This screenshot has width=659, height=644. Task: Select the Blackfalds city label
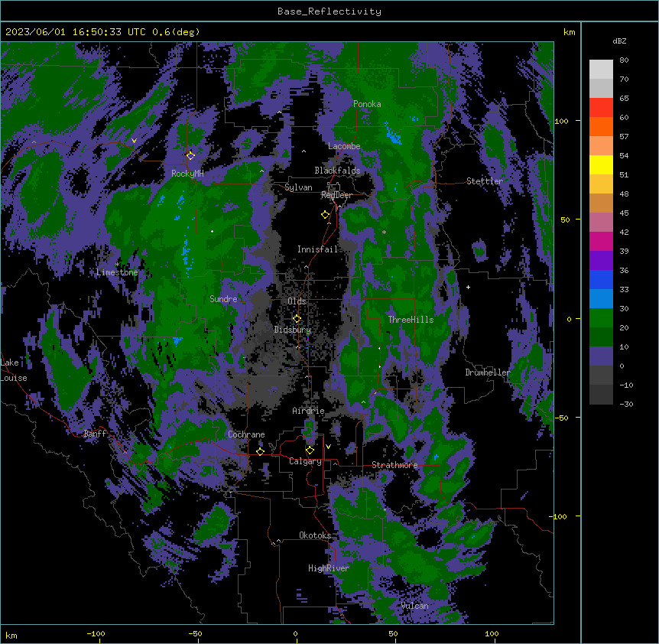point(337,171)
